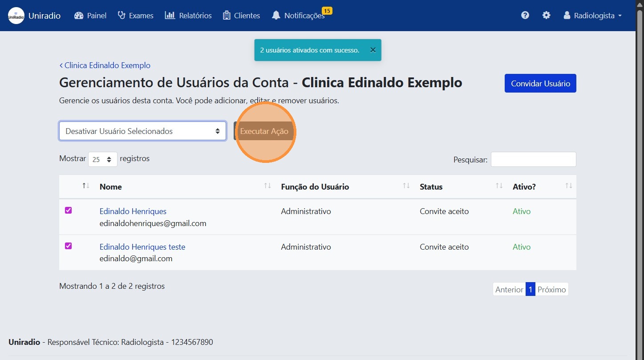This screenshot has height=360, width=644.
Task: Click the help question mark icon
Action: pos(525,15)
